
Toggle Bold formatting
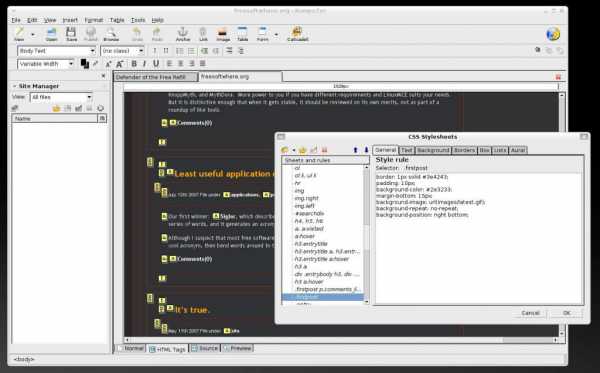click(134, 64)
